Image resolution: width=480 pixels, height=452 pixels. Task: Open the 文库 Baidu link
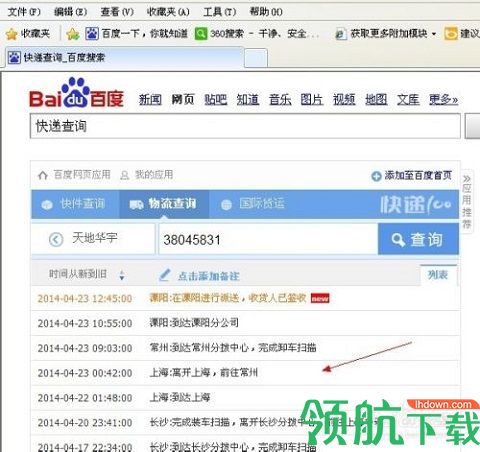[x=408, y=100]
